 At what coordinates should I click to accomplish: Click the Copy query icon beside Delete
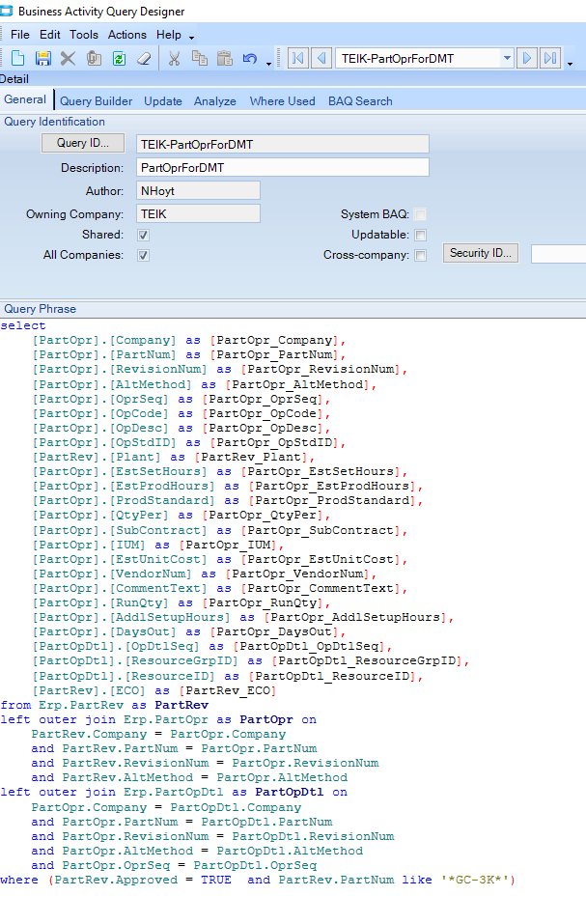point(94,58)
